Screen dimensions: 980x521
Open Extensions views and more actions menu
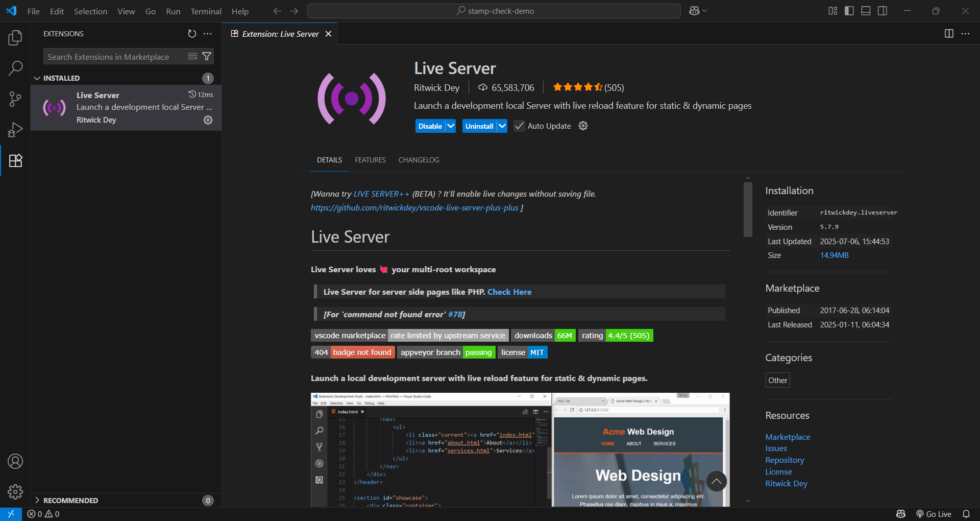pyautogui.click(x=207, y=34)
